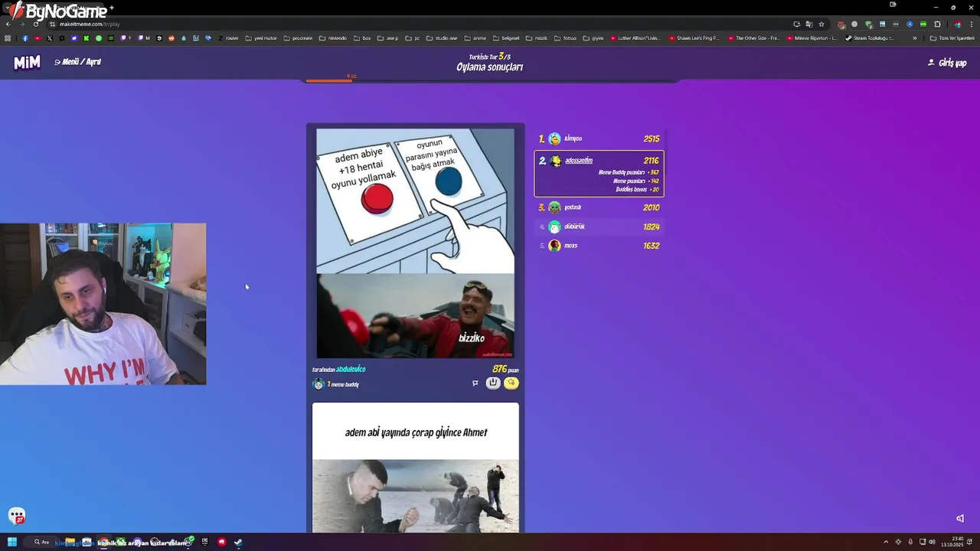Show more bookmarks chevron
Viewport: 980px width, 551px height.
click(x=914, y=37)
